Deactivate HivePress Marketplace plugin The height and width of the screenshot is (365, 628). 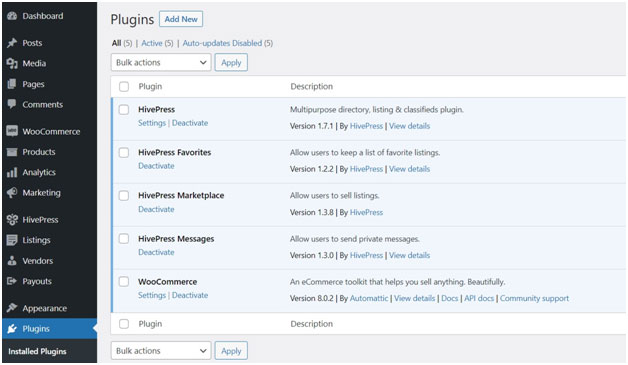[156, 209]
